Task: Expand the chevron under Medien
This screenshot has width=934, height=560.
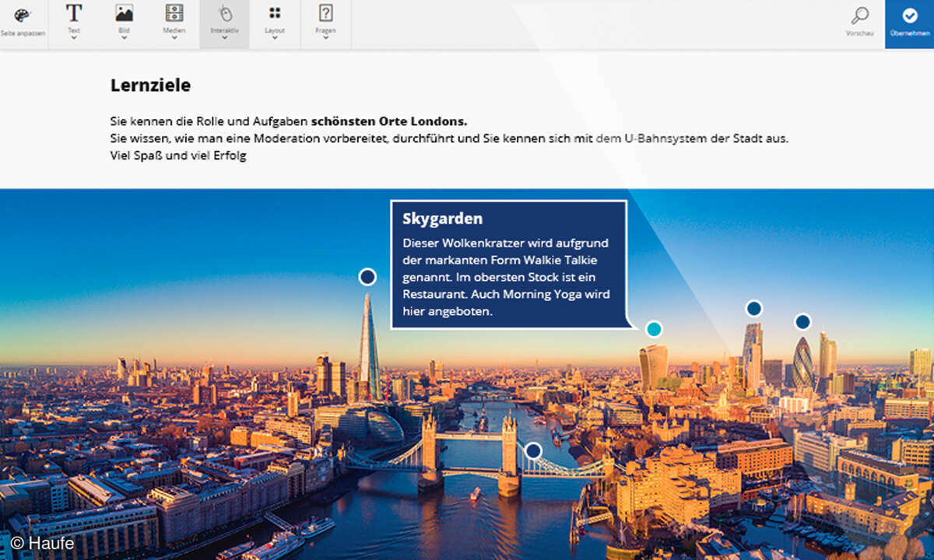Action: click(174, 38)
